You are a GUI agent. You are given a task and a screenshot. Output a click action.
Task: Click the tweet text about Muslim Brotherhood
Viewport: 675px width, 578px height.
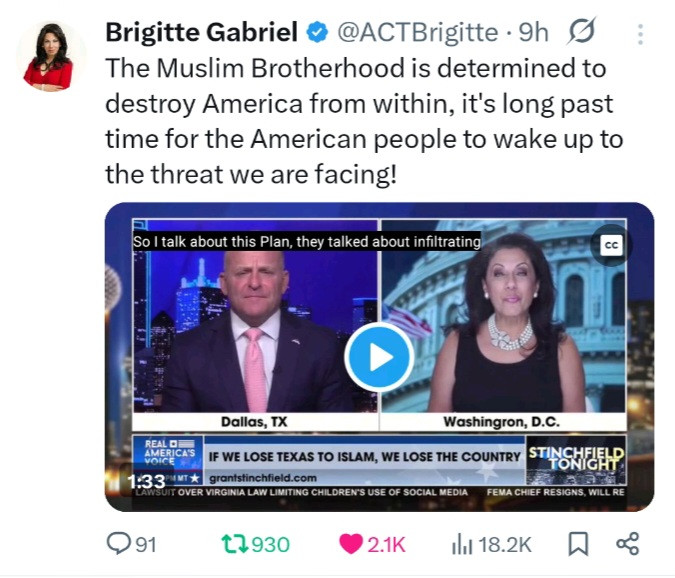click(x=364, y=121)
